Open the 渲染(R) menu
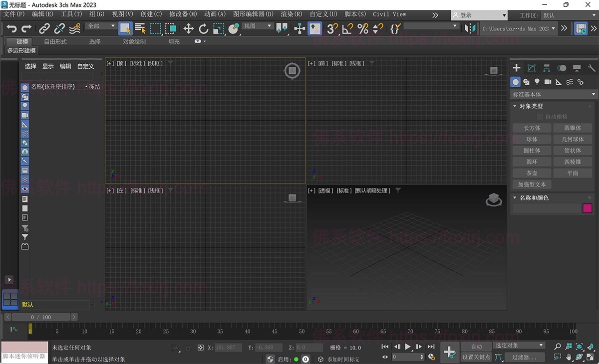 pyautogui.click(x=291, y=14)
